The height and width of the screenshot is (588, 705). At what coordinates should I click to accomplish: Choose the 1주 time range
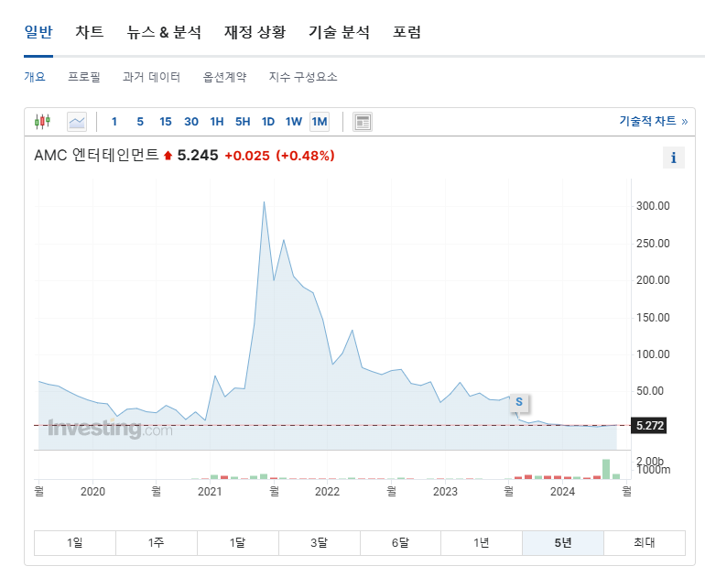(157, 543)
